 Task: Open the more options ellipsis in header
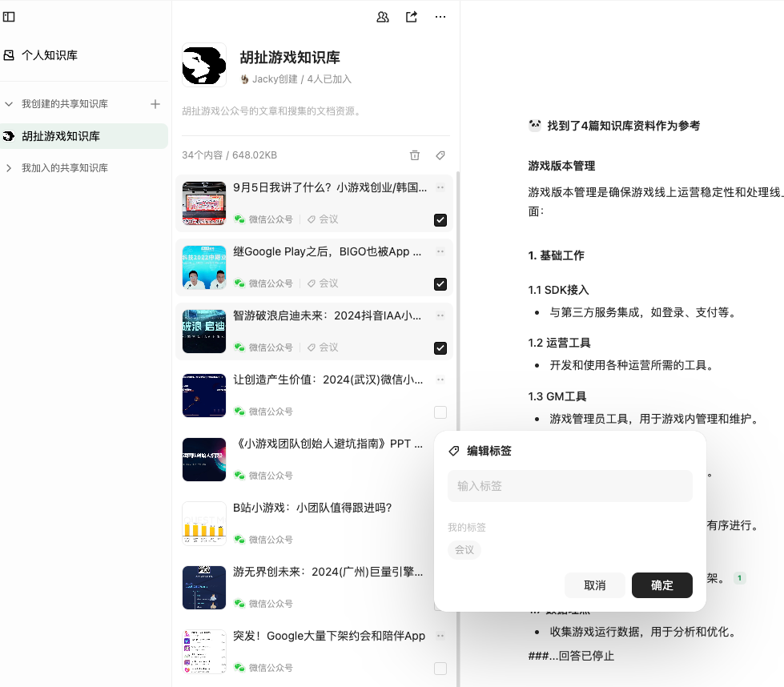(440, 17)
